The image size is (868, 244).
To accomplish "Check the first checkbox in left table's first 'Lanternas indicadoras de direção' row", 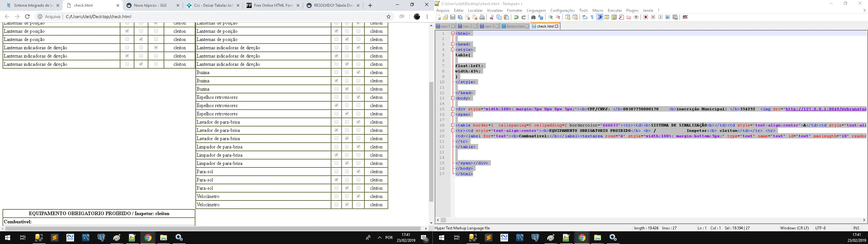I will [x=127, y=48].
